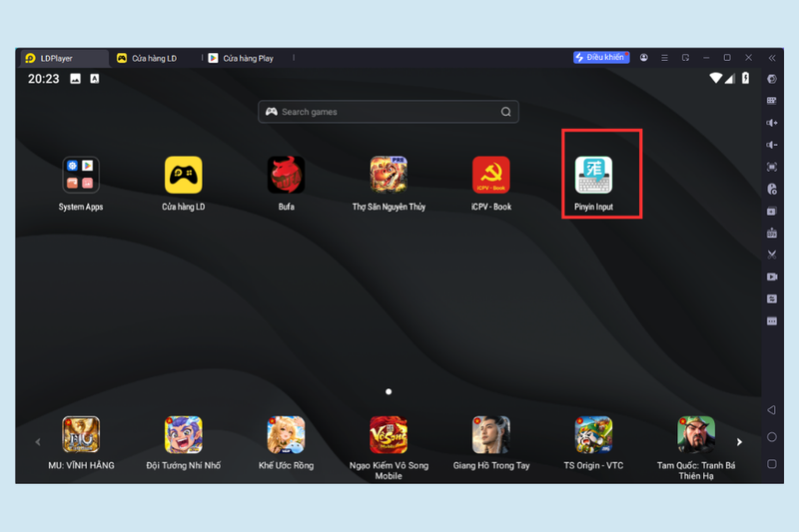
Task: Launch Đội Tướng Nhí Nhố game
Action: 184,435
